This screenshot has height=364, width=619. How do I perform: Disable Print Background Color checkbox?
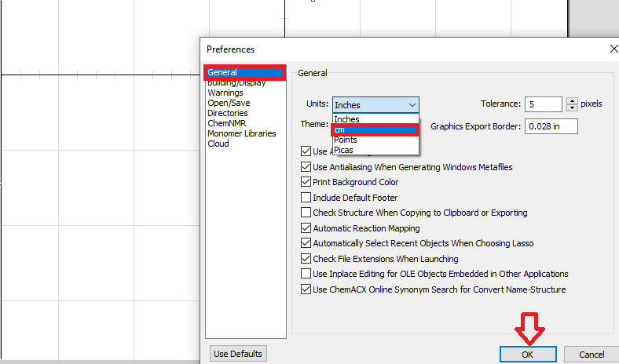tap(306, 182)
